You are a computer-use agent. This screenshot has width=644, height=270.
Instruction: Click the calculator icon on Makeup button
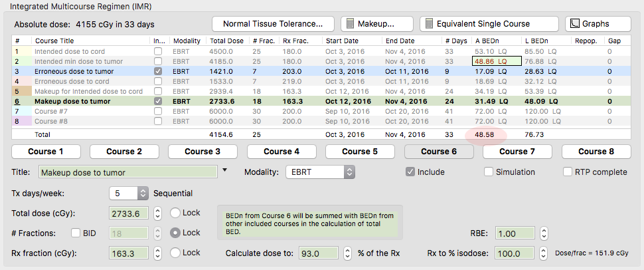(x=350, y=24)
